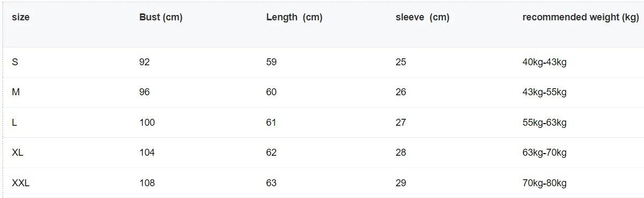This screenshot has width=644, height=198.
Task: Select the length value 60
Action: [x=271, y=92]
